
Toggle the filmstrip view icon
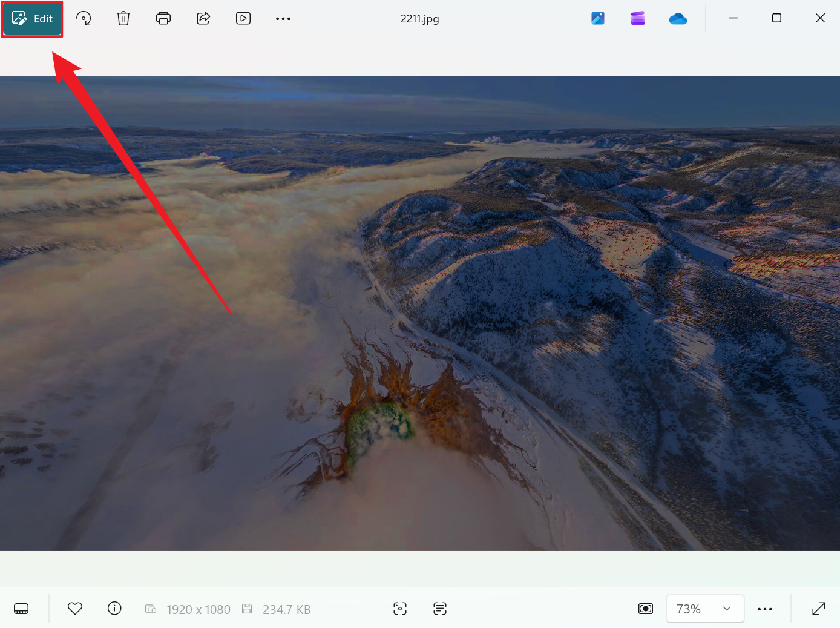pyautogui.click(x=21, y=609)
